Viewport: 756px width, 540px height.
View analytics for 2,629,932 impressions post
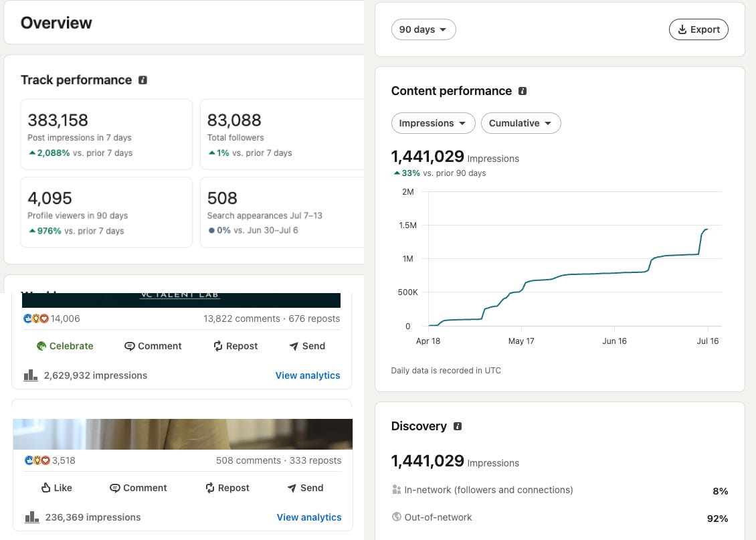(308, 375)
